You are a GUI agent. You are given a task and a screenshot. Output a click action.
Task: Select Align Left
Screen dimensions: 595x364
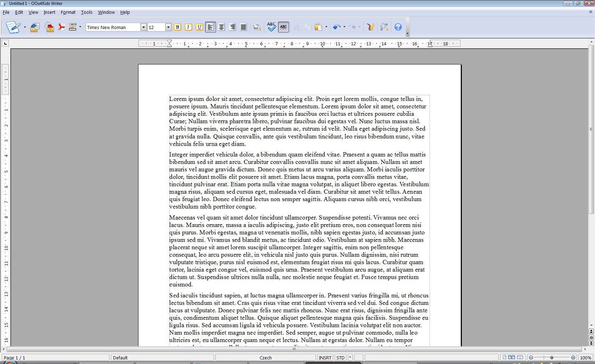pos(210,27)
